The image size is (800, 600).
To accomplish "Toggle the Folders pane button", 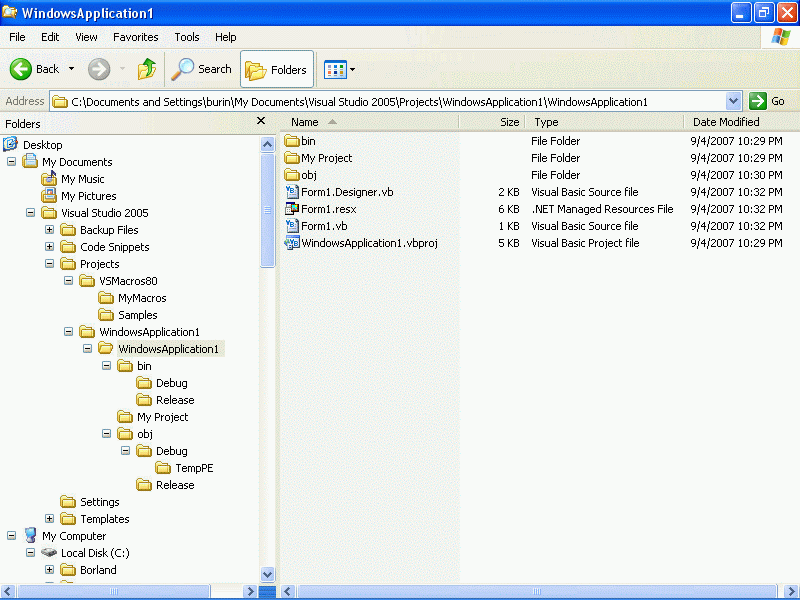I will (x=277, y=69).
